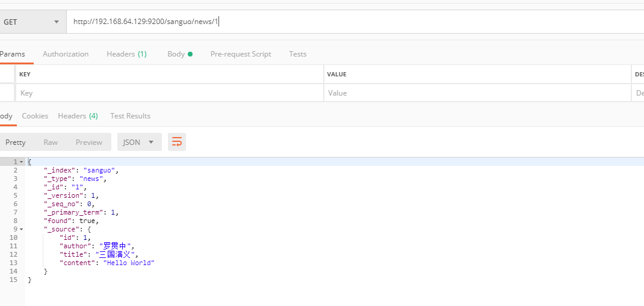Collapse the _source object at line 9

[21, 229]
